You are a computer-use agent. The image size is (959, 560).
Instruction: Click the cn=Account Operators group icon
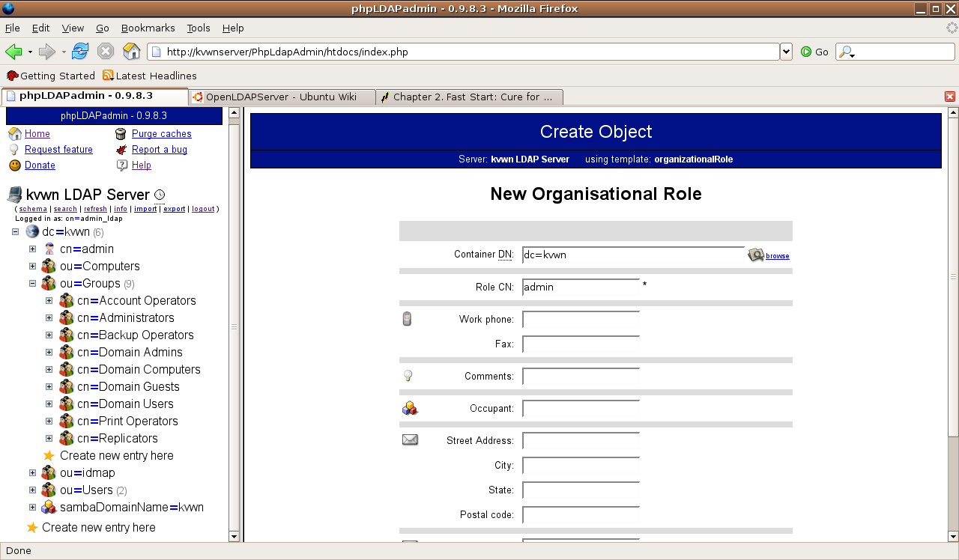[x=67, y=300]
